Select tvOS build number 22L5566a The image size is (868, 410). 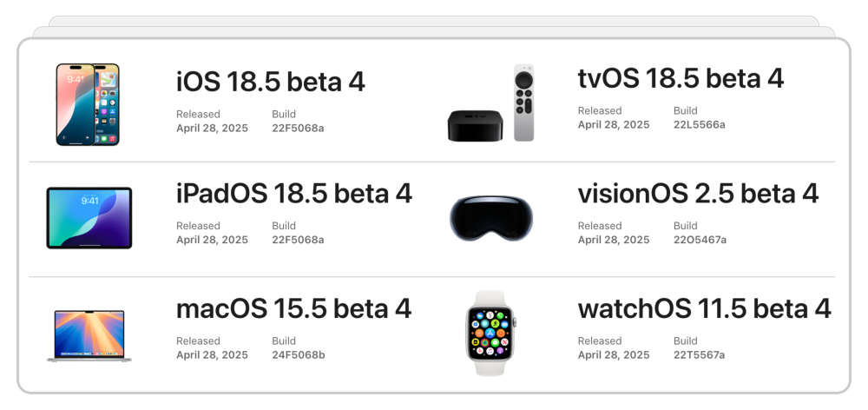[699, 125]
